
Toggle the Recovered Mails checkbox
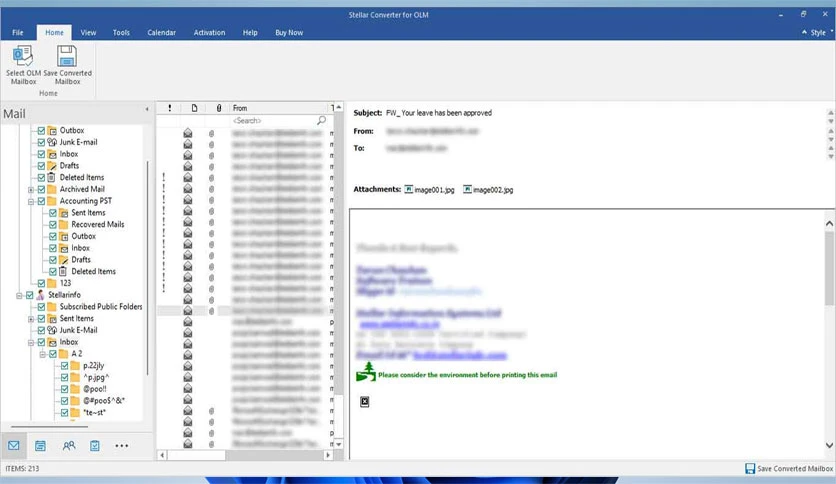pyautogui.click(x=53, y=224)
